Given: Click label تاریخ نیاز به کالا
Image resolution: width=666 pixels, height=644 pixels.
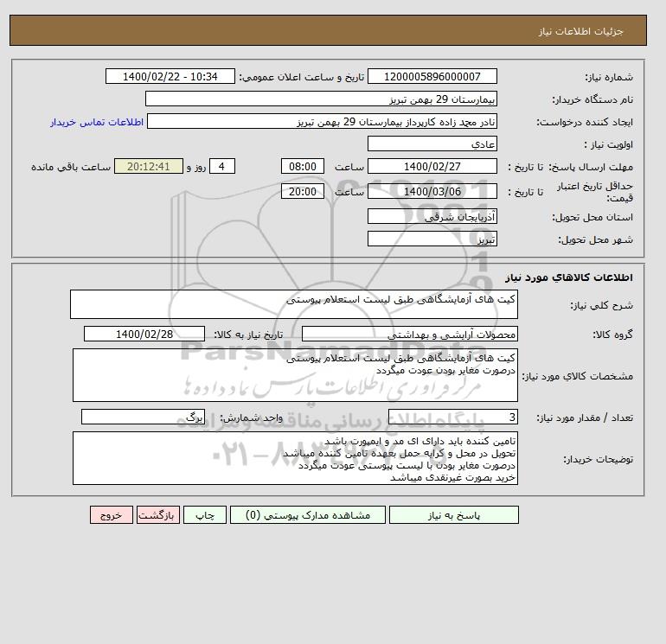Looking at the screenshot, I should (x=248, y=335).
